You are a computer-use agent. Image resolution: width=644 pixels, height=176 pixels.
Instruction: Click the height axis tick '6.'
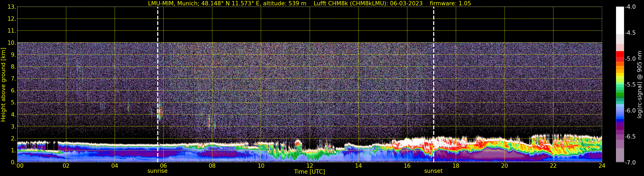click(x=13, y=91)
